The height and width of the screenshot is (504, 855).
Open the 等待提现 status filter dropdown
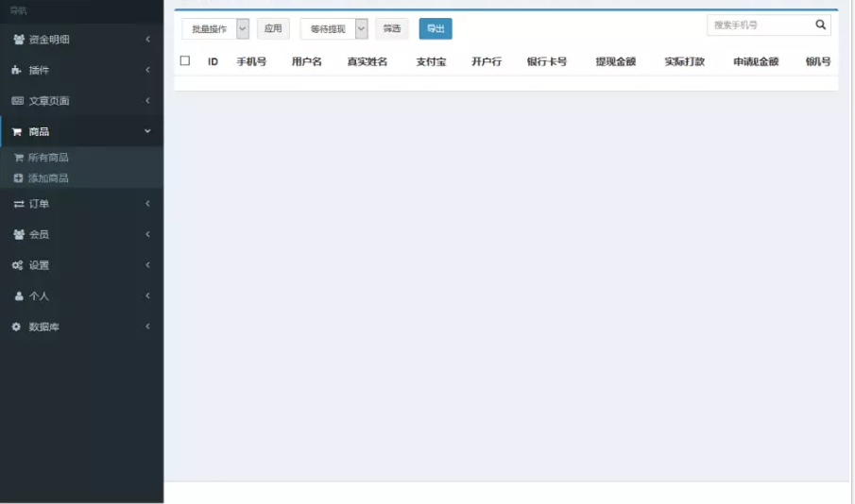click(x=333, y=29)
